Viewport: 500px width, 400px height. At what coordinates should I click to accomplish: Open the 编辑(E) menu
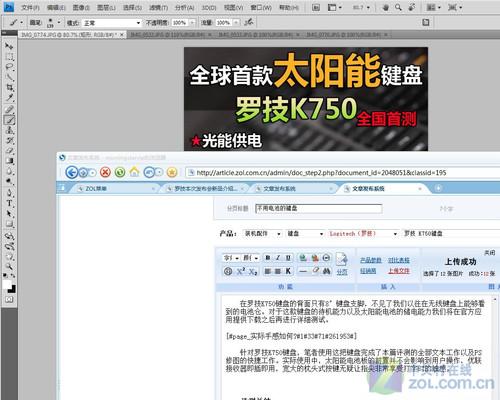tap(56, 7)
